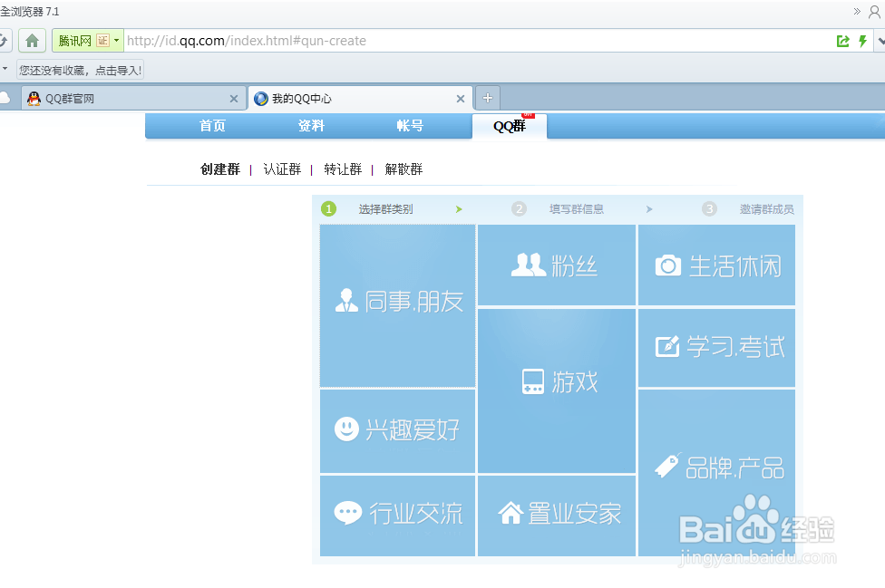Click the browser home icon
Screen dimensions: 885x588
(x=32, y=41)
